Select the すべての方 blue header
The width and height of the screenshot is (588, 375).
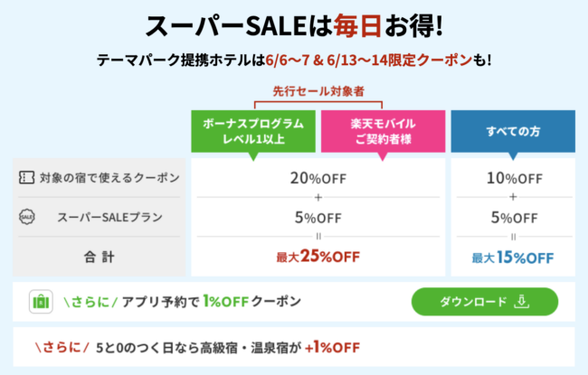(513, 132)
